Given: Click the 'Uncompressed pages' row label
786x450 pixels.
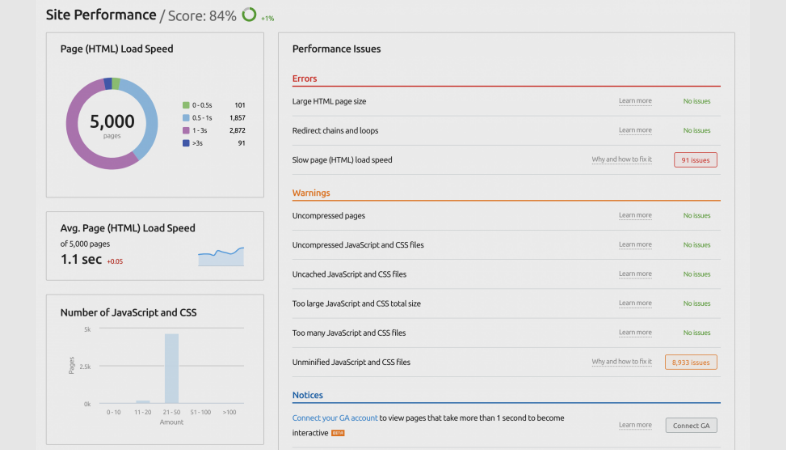Looking at the screenshot, I should 328,215.
